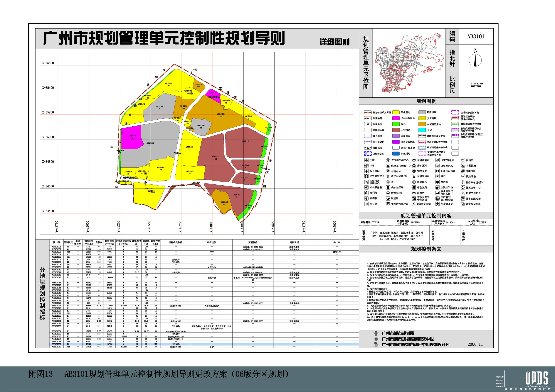Image resolution: width=555 pixels, height=392 pixels.
Task: Click the 用地面积 table column header
Action: coord(88,242)
